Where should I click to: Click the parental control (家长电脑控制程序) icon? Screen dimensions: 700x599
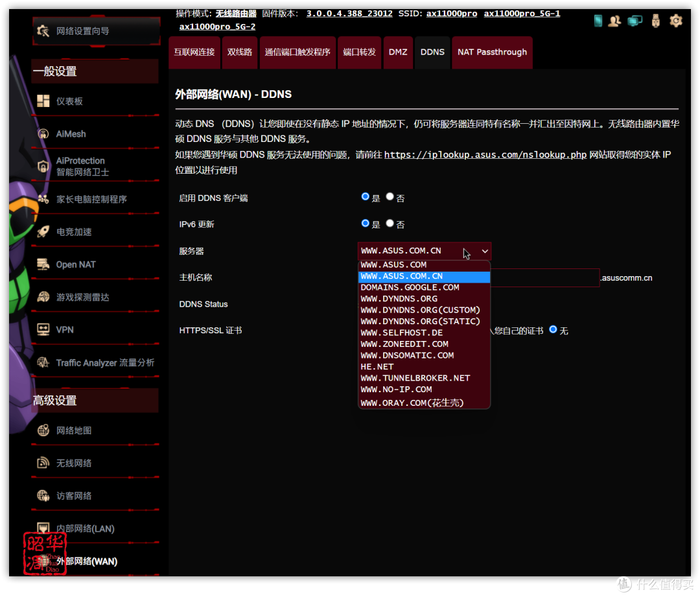43,199
